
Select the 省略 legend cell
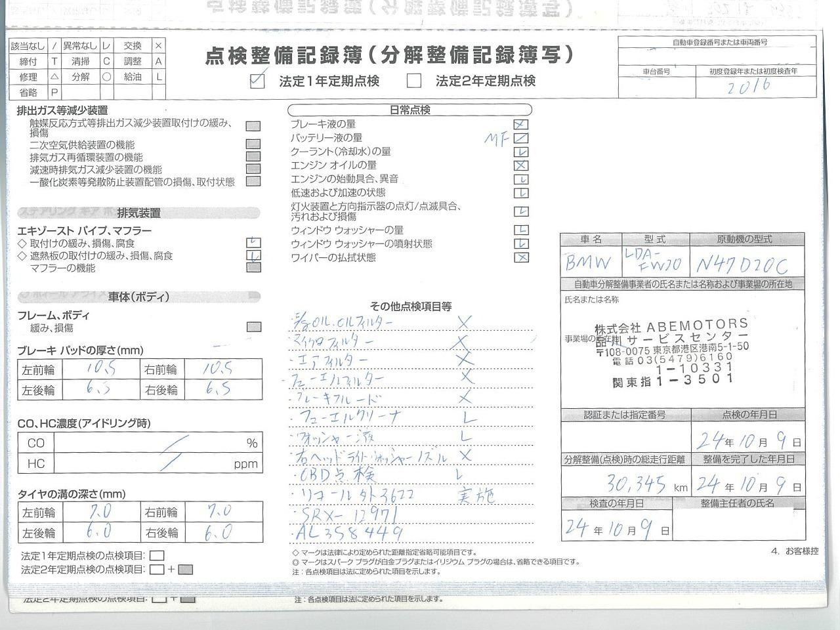tap(28, 93)
